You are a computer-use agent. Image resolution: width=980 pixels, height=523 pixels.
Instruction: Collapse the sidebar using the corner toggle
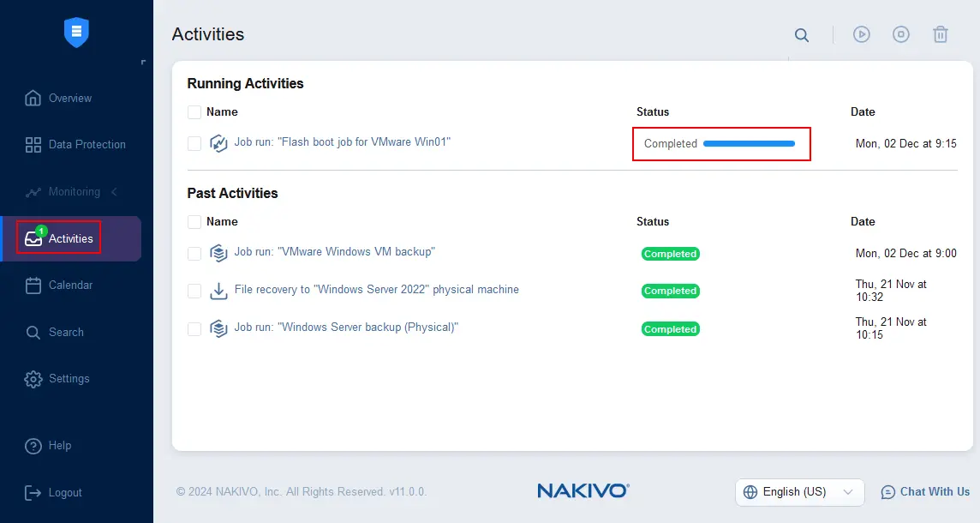click(x=143, y=62)
